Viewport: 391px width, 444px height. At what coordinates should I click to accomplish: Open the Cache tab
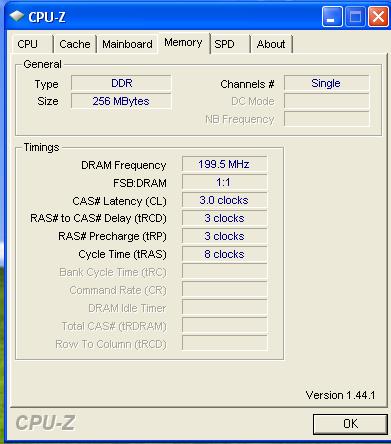(75, 44)
